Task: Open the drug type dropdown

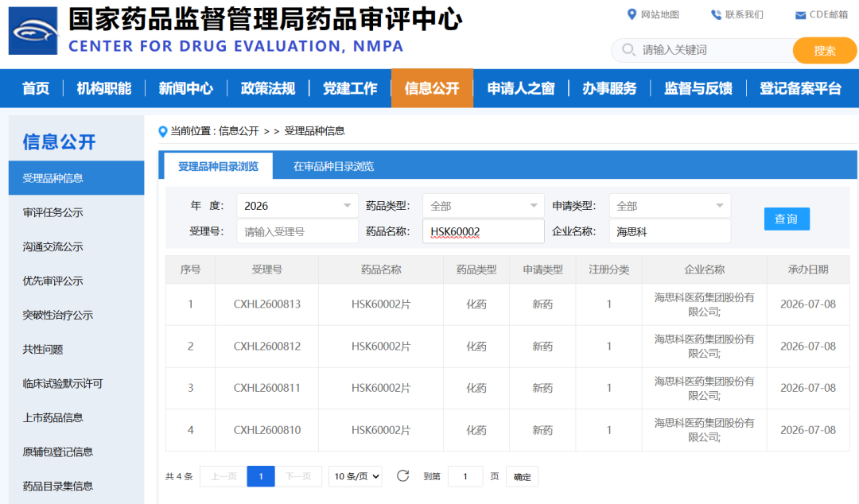Action: pyautogui.click(x=484, y=205)
